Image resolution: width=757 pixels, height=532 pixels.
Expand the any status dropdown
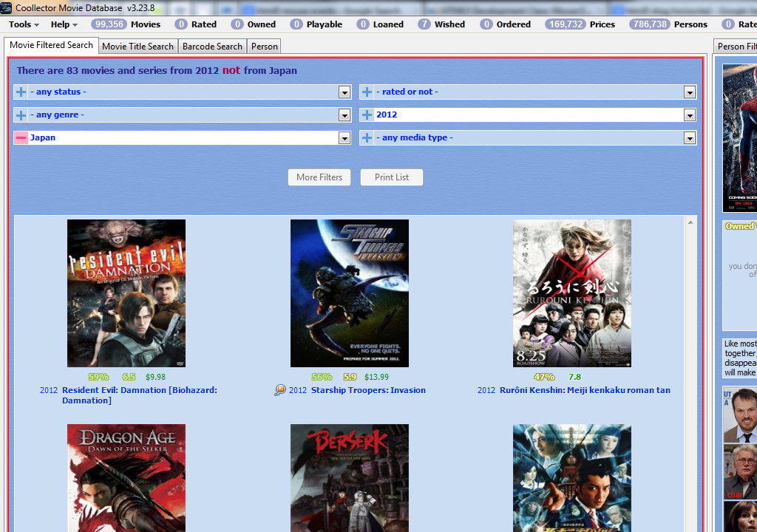[344, 92]
